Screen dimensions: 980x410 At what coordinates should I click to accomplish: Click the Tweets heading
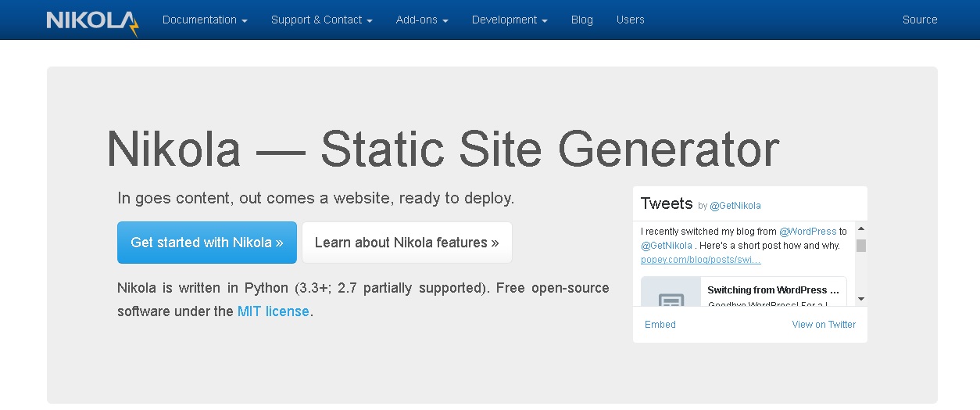pos(667,203)
